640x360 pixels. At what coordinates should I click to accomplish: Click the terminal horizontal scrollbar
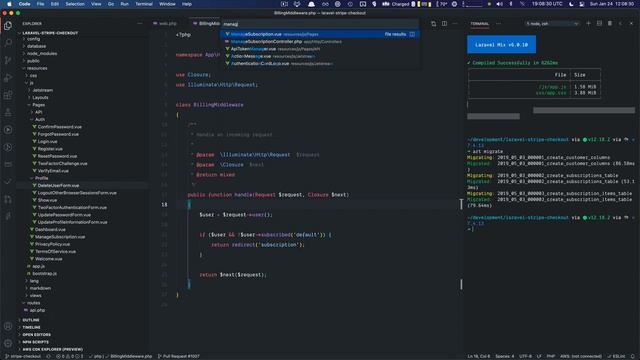click(584, 110)
